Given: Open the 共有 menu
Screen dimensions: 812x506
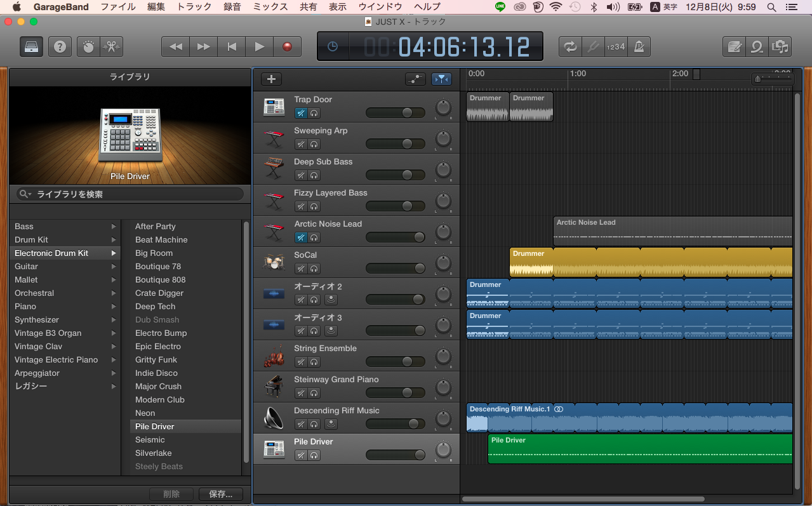Looking at the screenshot, I should (309, 7).
